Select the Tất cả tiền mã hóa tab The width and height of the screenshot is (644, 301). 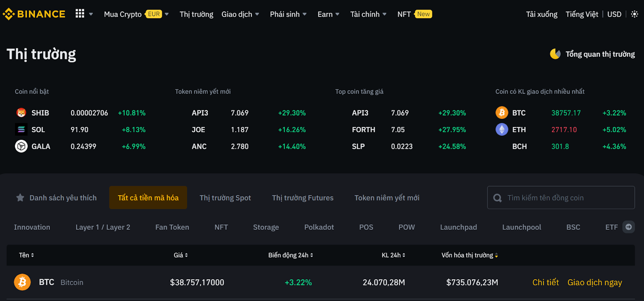pos(148,197)
